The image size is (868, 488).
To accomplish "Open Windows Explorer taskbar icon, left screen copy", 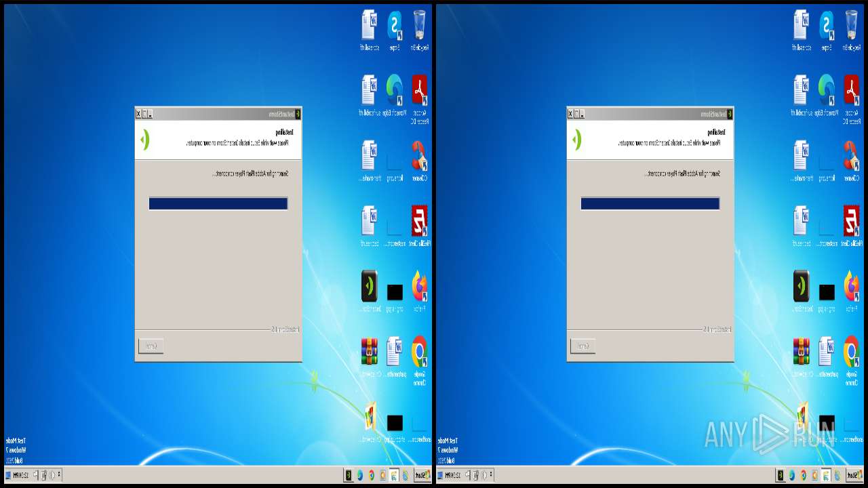I will click(x=393, y=475).
